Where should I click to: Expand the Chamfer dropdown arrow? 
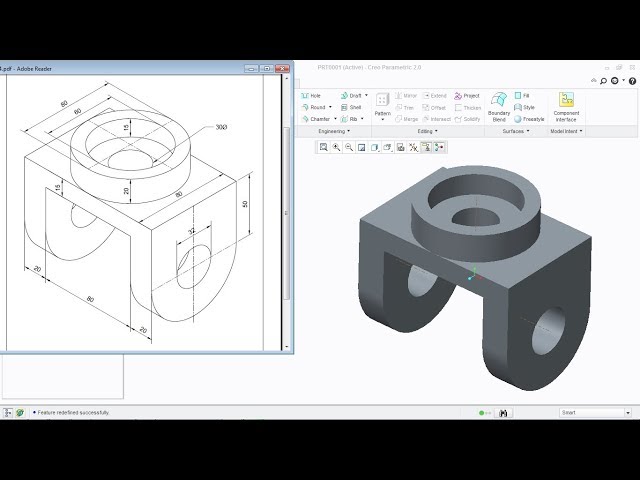coord(335,119)
